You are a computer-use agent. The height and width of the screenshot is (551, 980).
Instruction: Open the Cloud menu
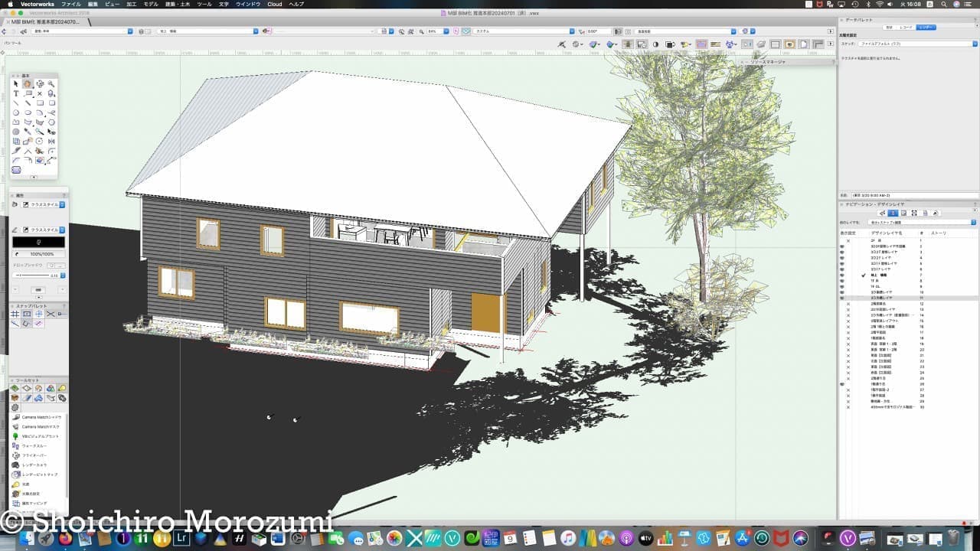tap(274, 4)
